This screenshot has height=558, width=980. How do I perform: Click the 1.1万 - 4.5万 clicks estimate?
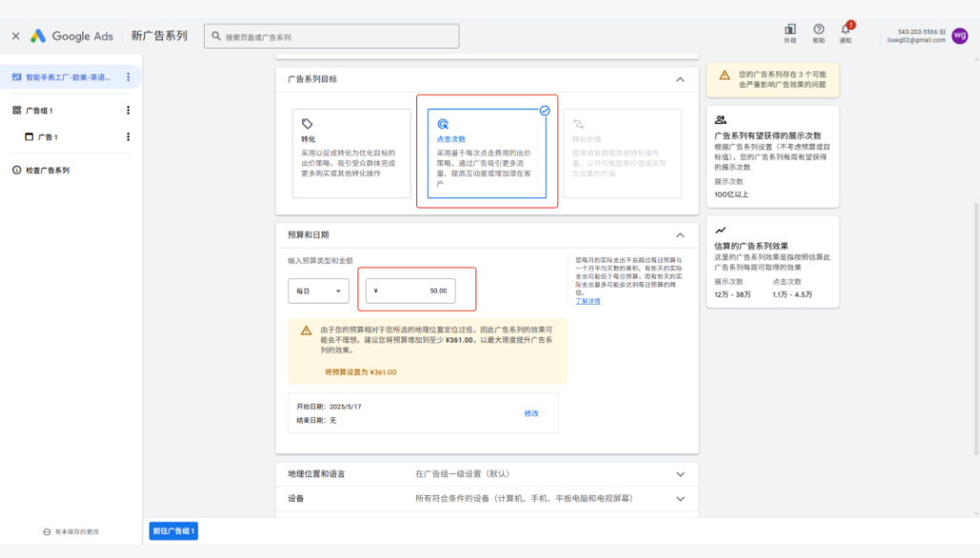tap(791, 294)
